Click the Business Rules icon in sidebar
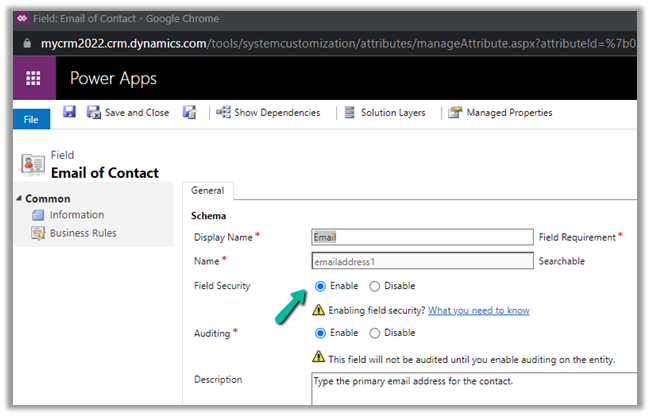The image size is (650, 416). (38, 233)
